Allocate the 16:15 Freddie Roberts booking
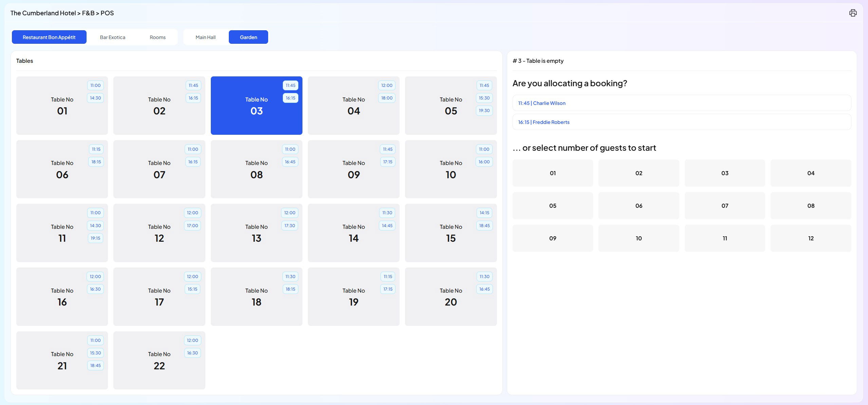The height and width of the screenshot is (405, 868). (681, 122)
